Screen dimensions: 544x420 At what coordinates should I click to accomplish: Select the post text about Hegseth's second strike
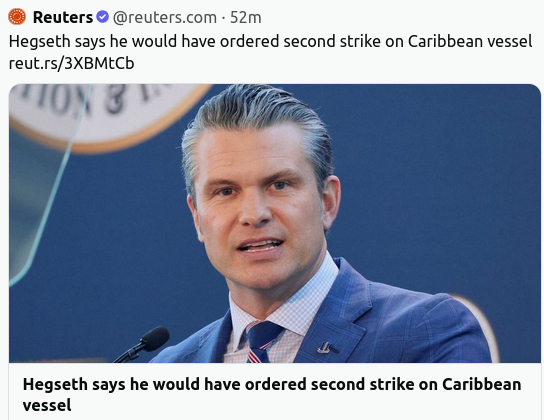[270, 41]
